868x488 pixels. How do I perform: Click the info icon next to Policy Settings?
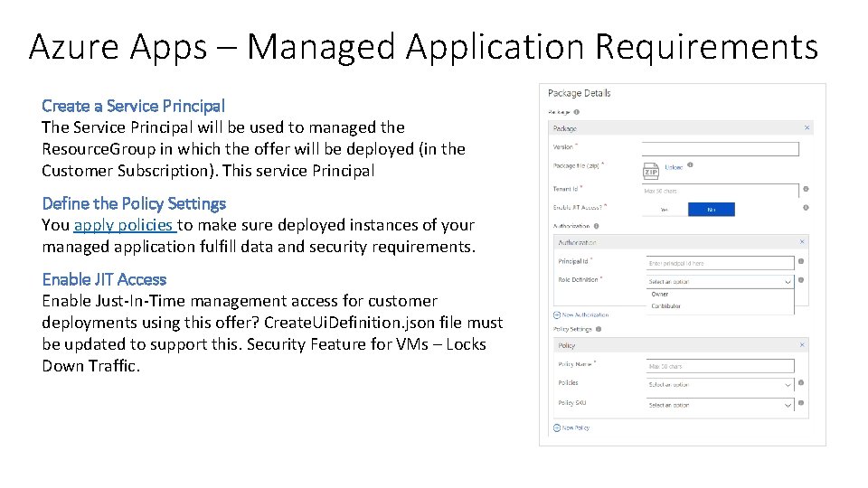click(599, 329)
